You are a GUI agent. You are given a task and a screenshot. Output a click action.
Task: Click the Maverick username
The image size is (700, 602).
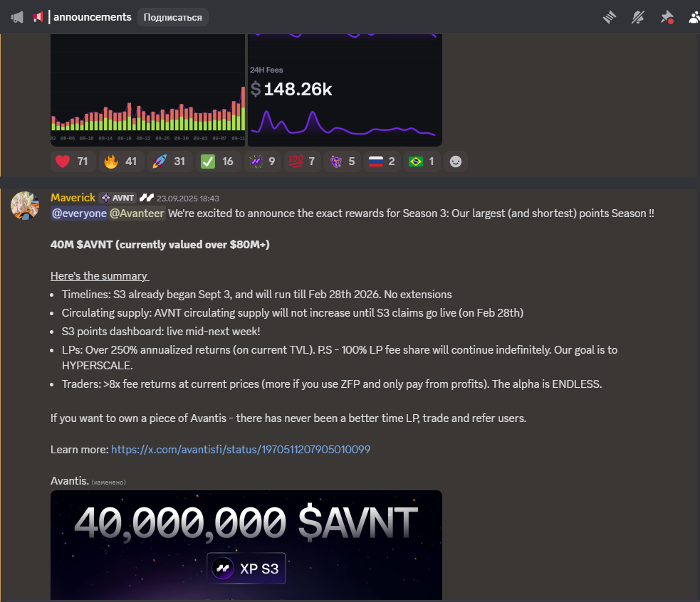[73, 198]
